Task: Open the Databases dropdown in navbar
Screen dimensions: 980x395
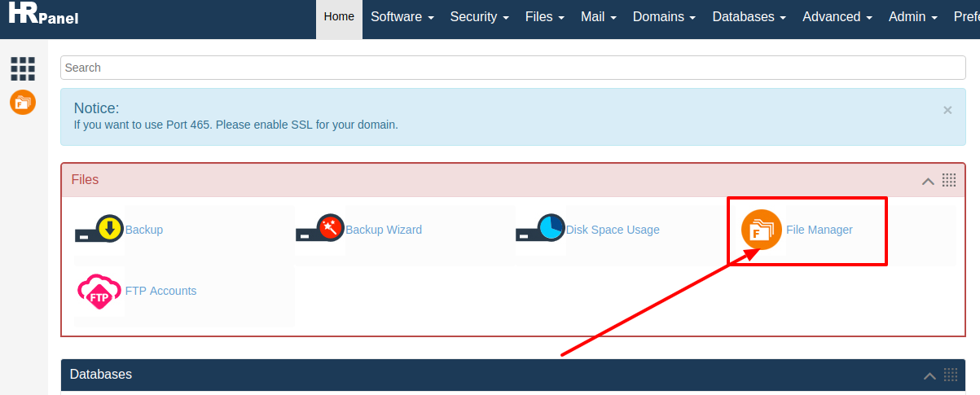Action: 749,16
